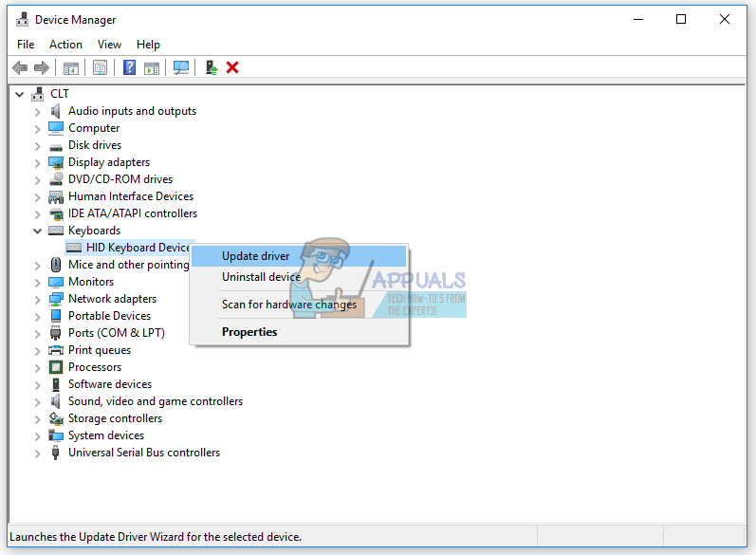Viewport: 756px width, 555px height.
Task: Click the Display adapters icon
Action: coord(56,162)
